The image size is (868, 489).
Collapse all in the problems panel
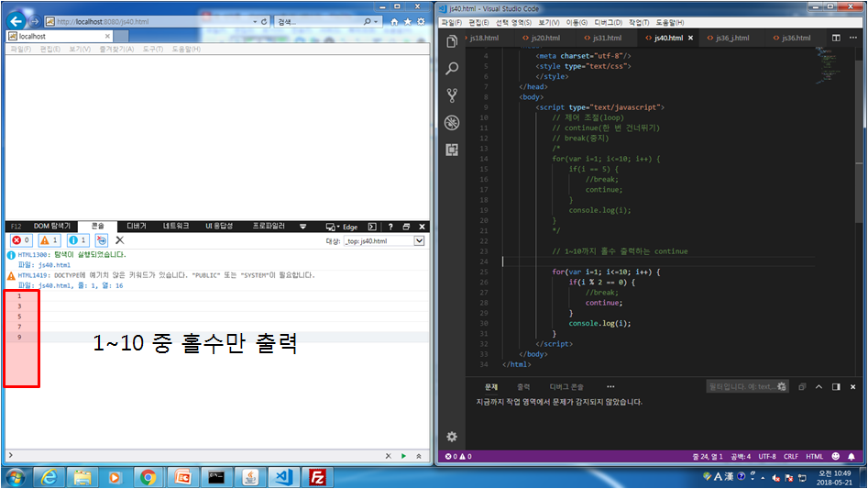click(x=802, y=386)
